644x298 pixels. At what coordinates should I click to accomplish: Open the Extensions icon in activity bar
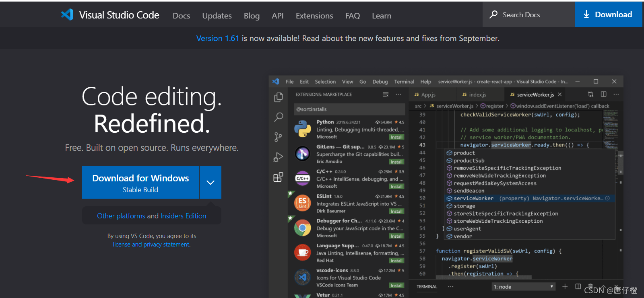pos(278,177)
